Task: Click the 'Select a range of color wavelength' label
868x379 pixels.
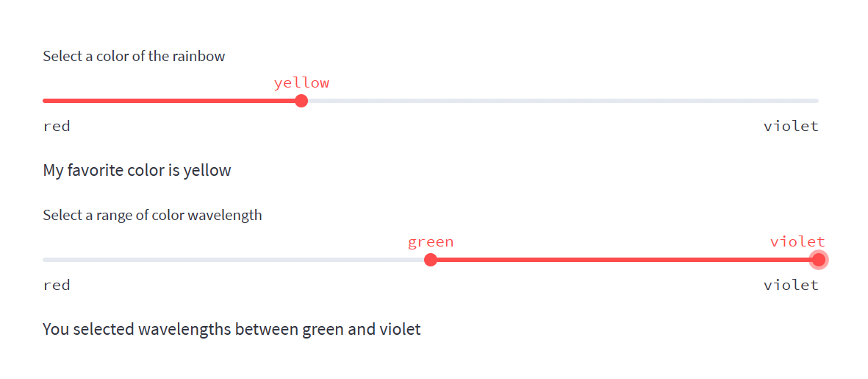Action: pos(152,215)
